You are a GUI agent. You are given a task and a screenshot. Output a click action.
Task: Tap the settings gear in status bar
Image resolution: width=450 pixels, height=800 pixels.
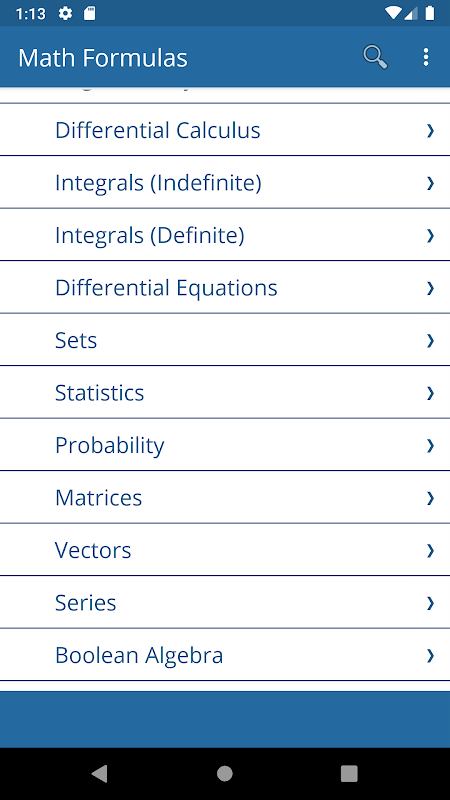[x=65, y=13]
